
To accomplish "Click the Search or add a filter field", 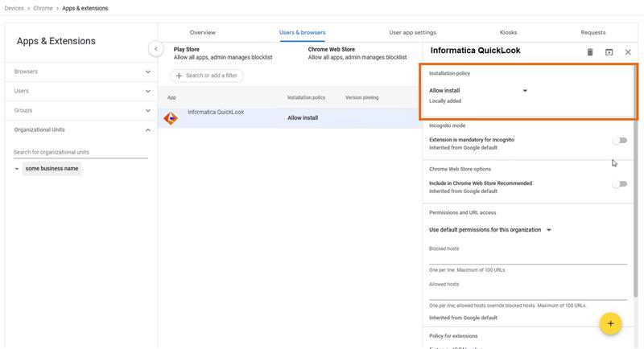I will (207, 76).
